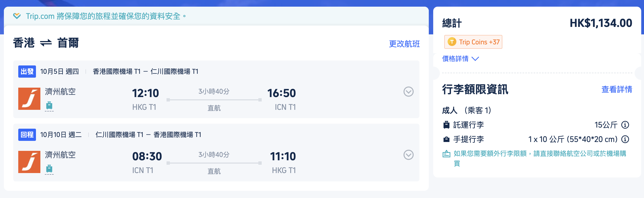Click the 回程 return tag
Image resolution: width=644 pixels, height=198 pixels.
click(x=27, y=135)
